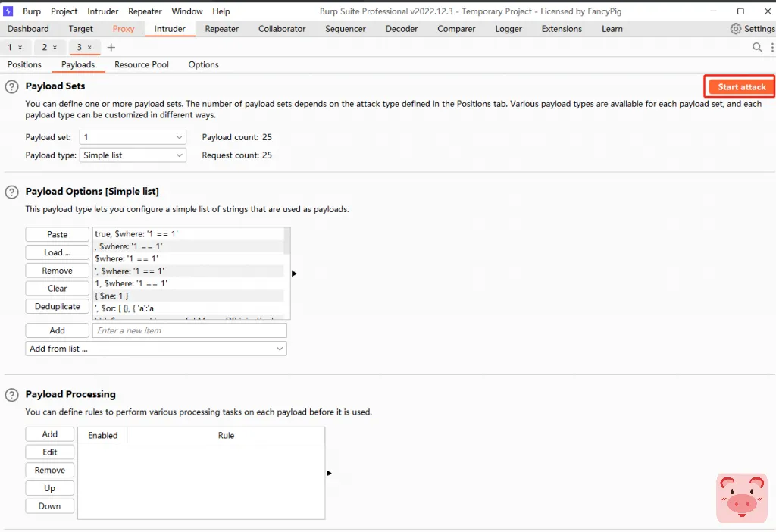Switch to the Collaborator tab
Screen dimensions: 776x532
click(282, 29)
